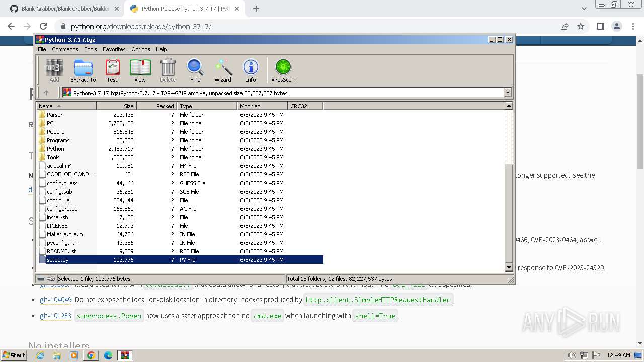Open the WinRAR path dropdown

click(508, 93)
